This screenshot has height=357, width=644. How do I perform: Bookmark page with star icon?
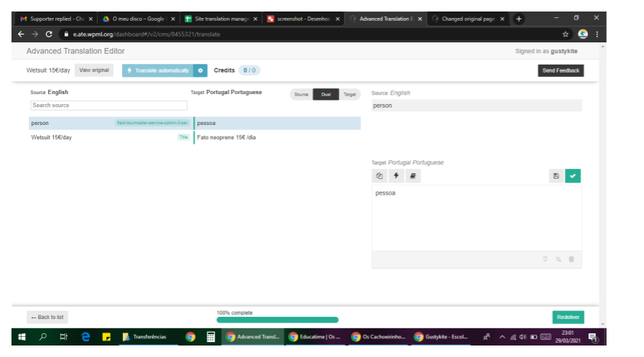pos(566,34)
